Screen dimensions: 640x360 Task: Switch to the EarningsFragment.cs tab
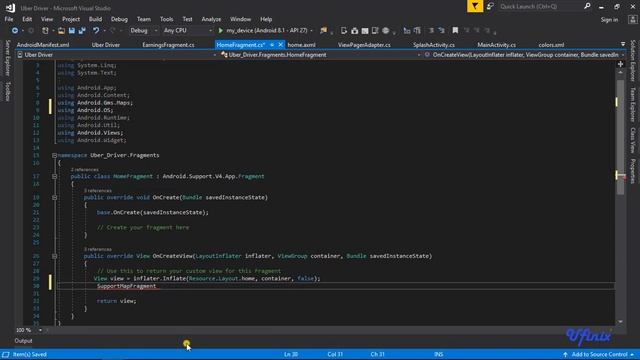click(x=168, y=45)
